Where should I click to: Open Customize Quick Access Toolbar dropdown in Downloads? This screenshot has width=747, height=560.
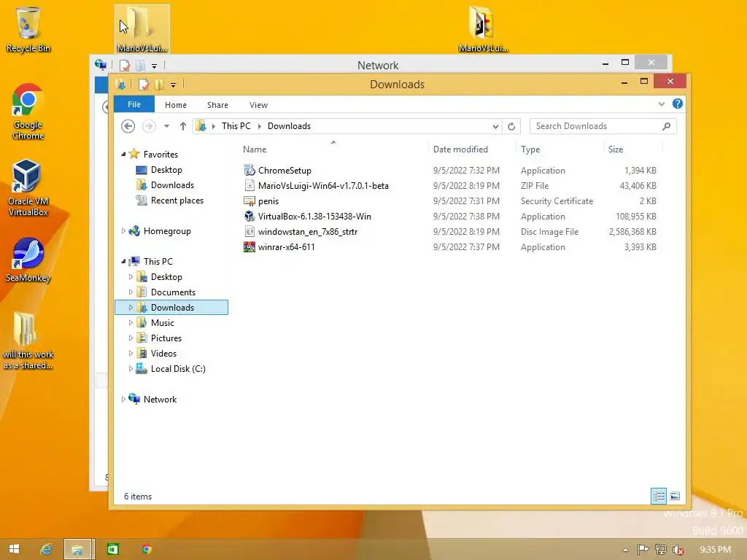(x=173, y=85)
